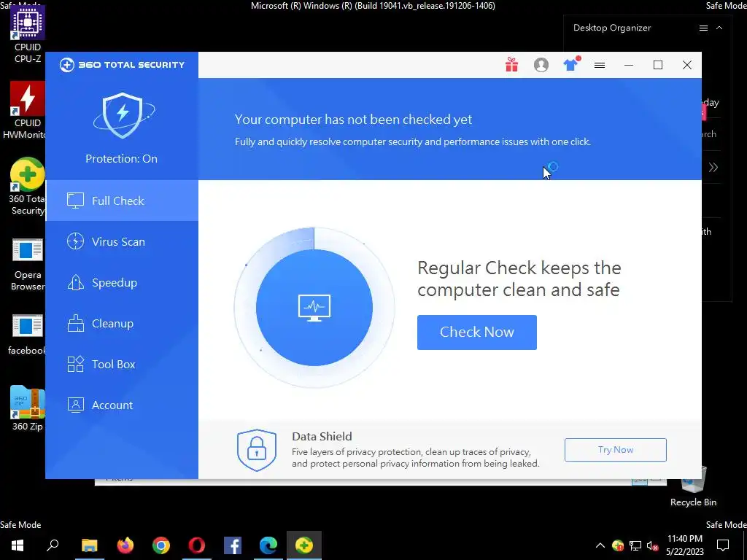Open network tray icon
The width and height of the screenshot is (747, 560).
[x=635, y=545]
